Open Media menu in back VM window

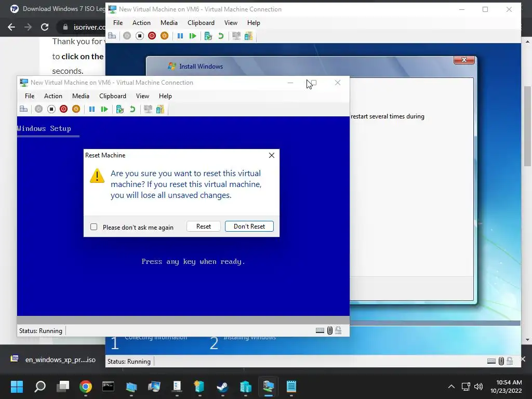[169, 23]
